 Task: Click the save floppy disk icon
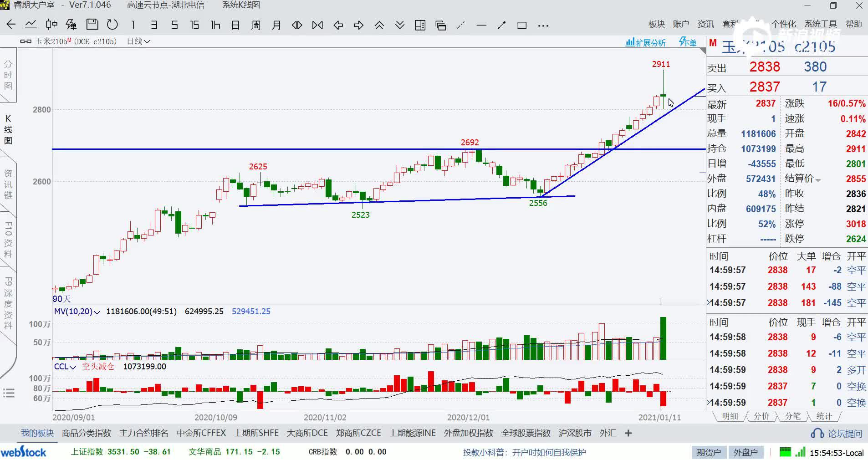click(92, 25)
